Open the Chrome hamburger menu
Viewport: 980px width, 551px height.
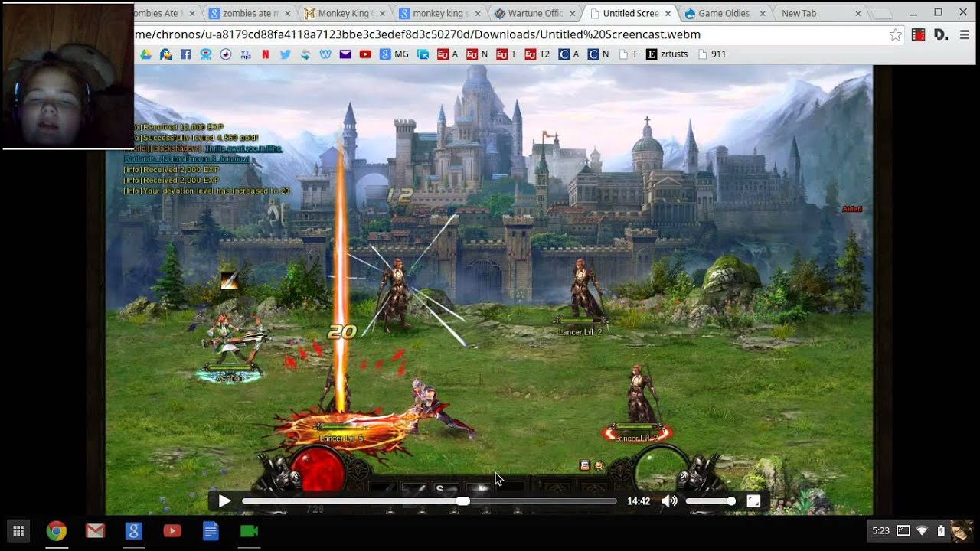click(x=964, y=34)
